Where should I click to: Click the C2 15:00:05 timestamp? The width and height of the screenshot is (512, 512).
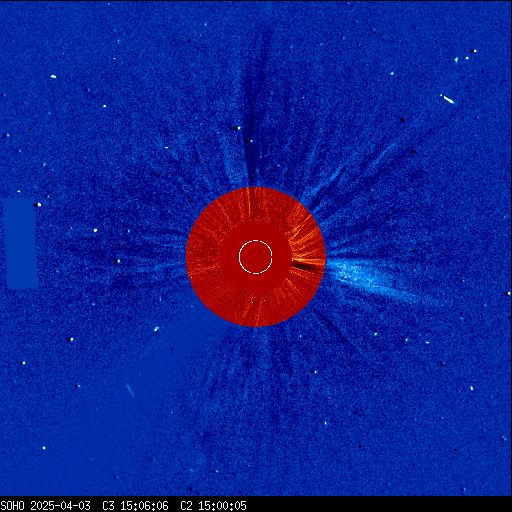click(x=213, y=506)
